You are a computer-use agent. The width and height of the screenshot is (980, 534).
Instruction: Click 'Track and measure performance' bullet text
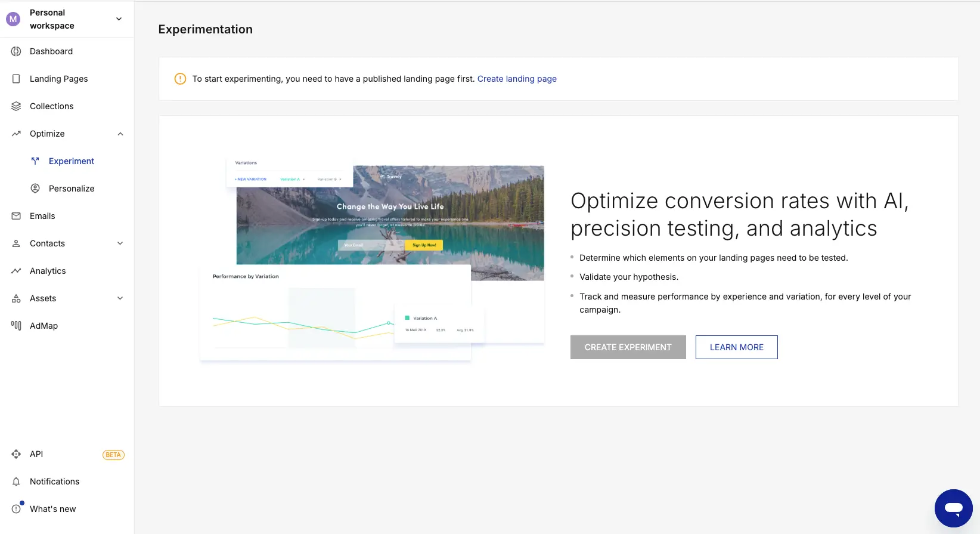click(745, 303)
